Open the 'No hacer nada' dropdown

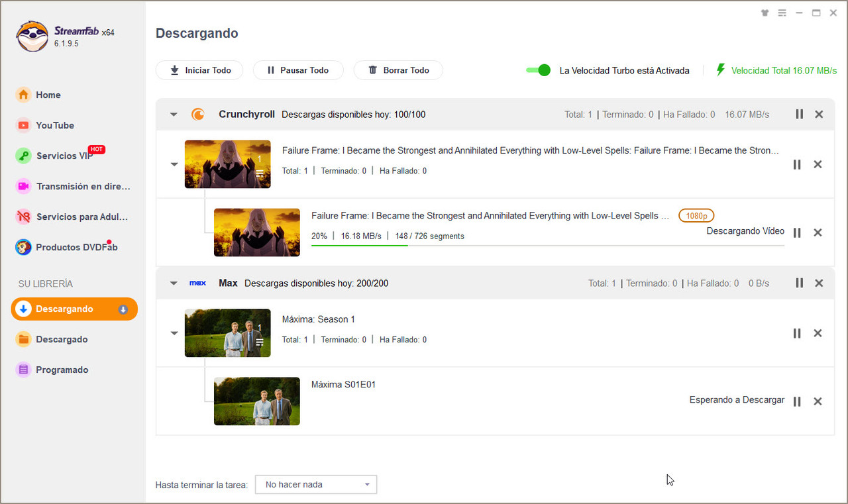(316, 485)
